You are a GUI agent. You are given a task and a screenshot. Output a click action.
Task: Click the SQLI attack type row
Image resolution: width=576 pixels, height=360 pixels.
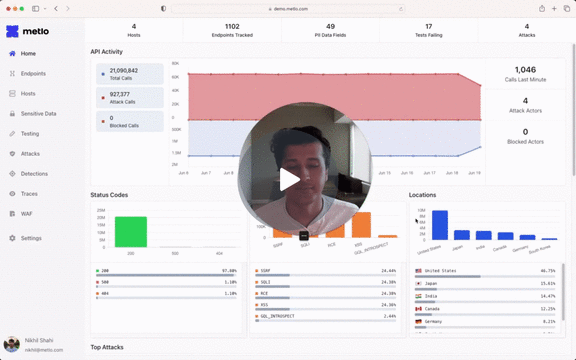point(325,284)
